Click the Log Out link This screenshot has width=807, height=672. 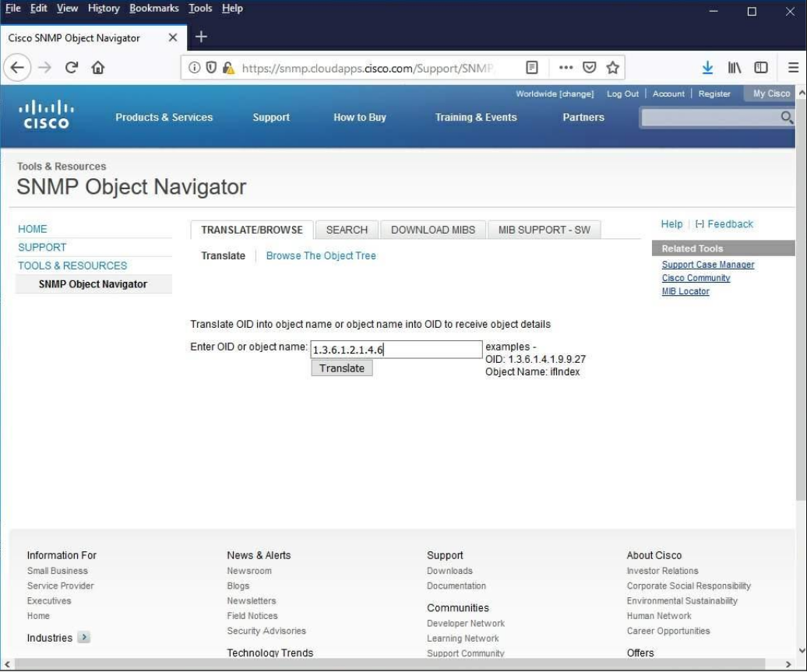[622, 93]
